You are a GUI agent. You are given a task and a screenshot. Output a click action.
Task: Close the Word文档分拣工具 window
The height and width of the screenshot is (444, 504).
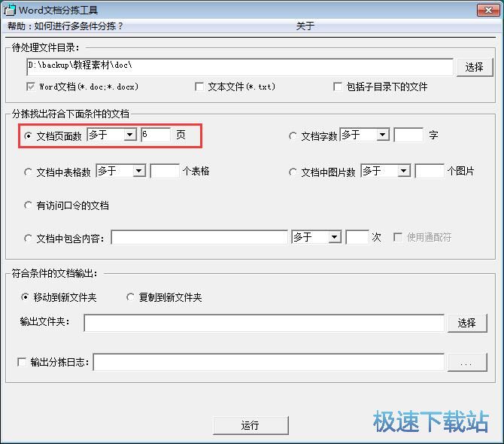pos(488,10)
